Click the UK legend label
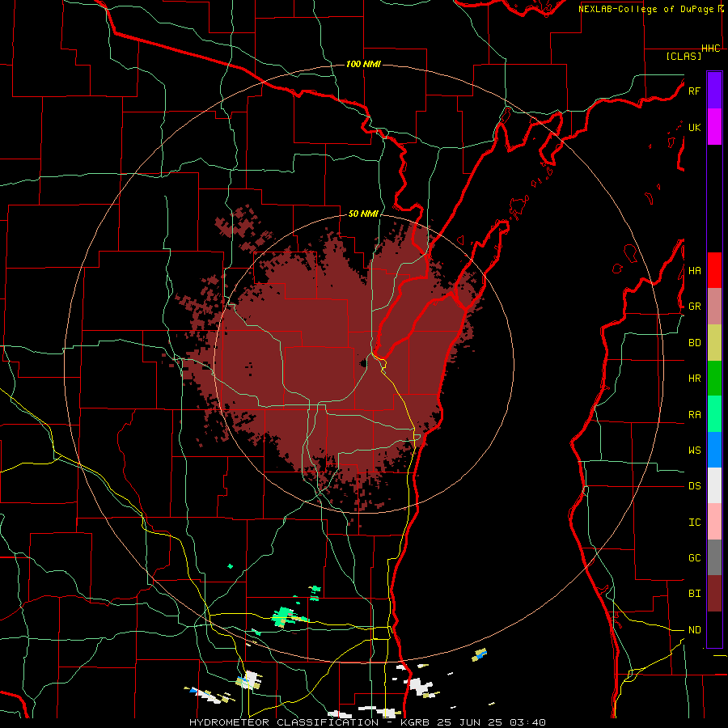 695,127
